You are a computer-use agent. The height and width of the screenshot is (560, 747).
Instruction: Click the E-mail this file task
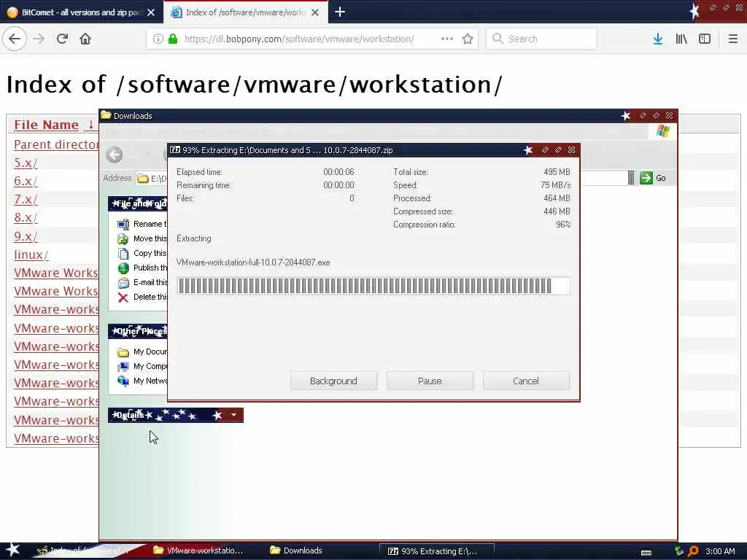142,282
